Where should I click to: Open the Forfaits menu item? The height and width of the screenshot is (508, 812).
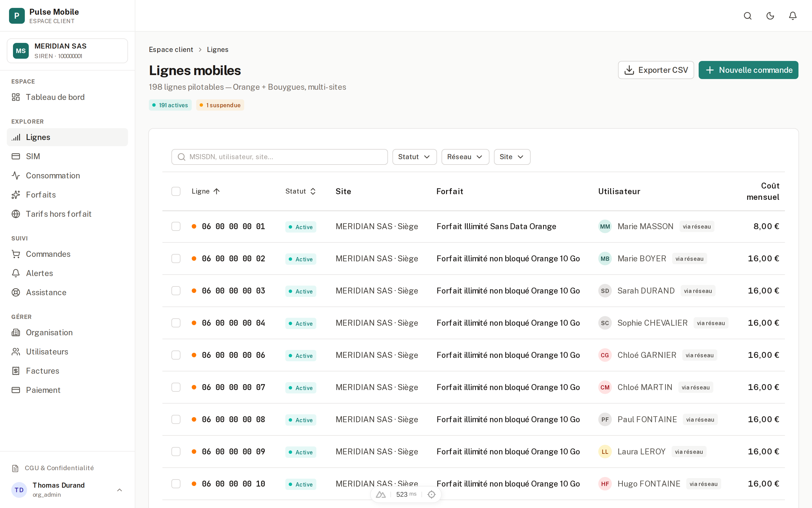pos(67,194)
